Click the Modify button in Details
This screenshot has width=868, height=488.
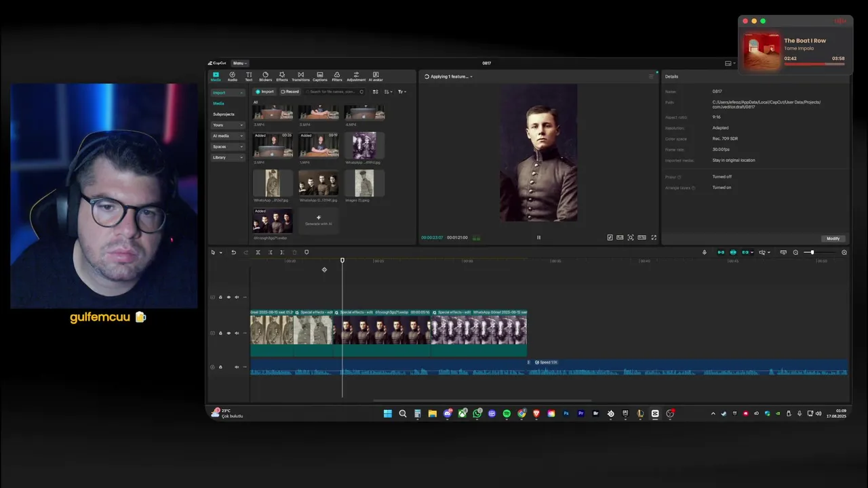[833, 239]
